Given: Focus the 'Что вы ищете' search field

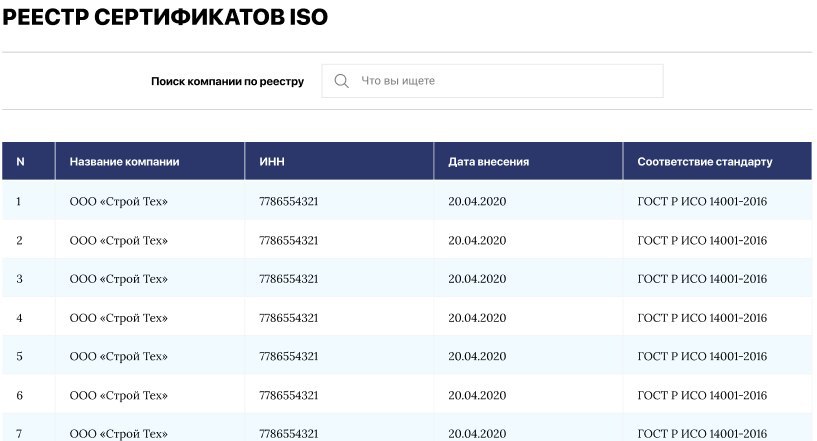Looking at the screenshot, I should tap(492, 81).
